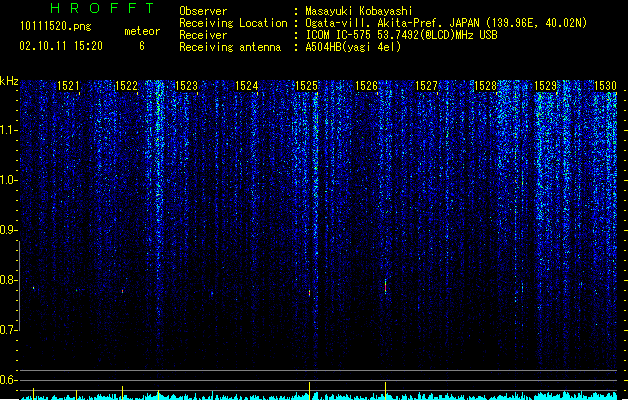Click the 1524 time marker
Screen dimensions: 629x400
246,86
